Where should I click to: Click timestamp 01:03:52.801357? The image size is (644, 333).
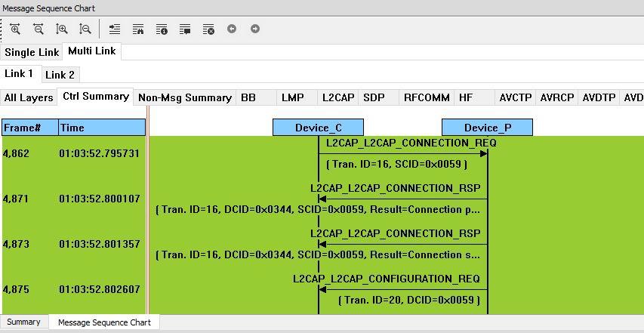(100, 244)
